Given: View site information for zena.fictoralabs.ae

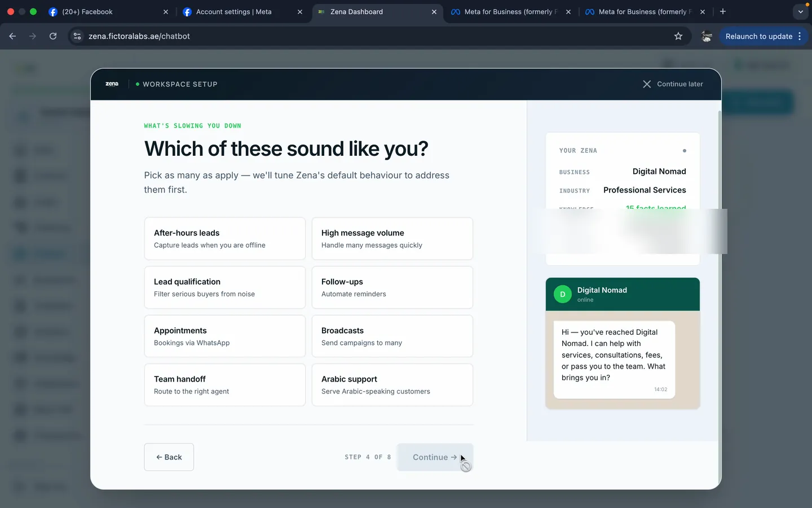Looking at the screenshot, I should coord(78,36).
